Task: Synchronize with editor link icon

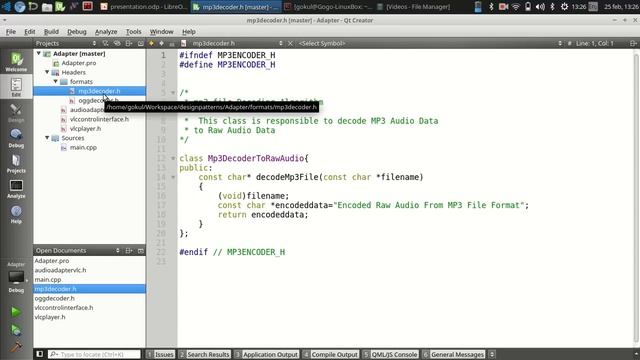Action: pos(117,43)
